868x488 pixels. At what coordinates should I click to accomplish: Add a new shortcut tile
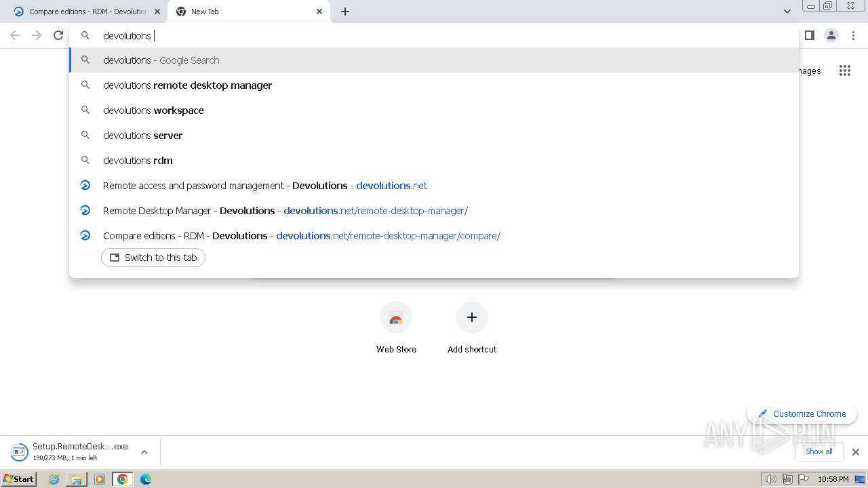click(472, 328)
